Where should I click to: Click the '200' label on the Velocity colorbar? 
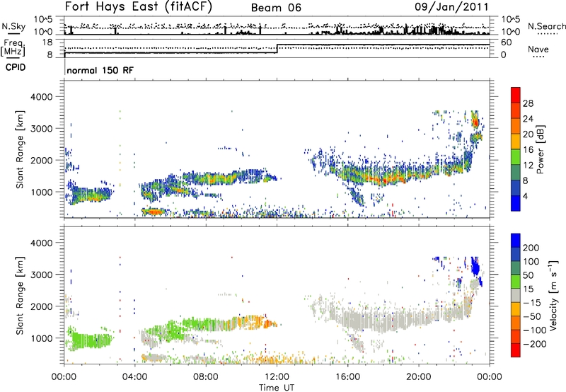click(x=531, y=248)
